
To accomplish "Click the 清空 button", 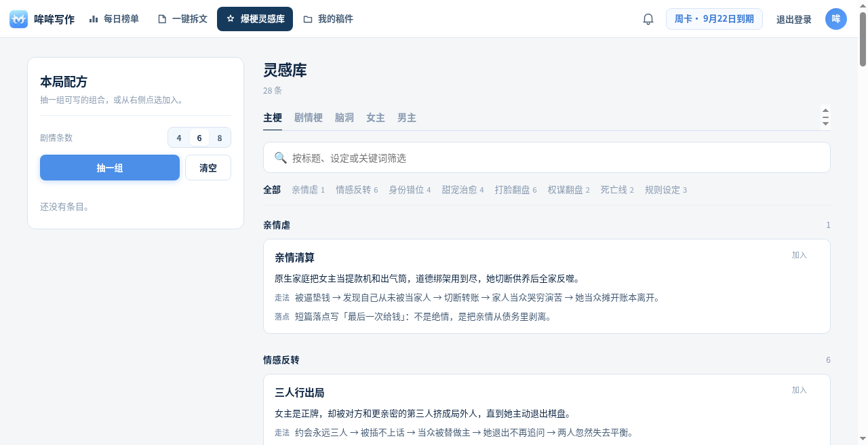I will tap(208, 168).
